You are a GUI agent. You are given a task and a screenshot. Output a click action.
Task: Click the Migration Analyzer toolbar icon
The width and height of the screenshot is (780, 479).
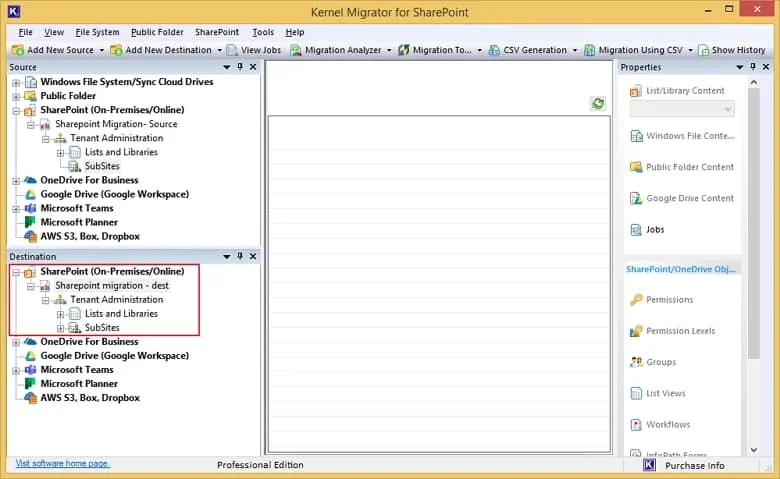pyautogui.click(x=296, y=50)
